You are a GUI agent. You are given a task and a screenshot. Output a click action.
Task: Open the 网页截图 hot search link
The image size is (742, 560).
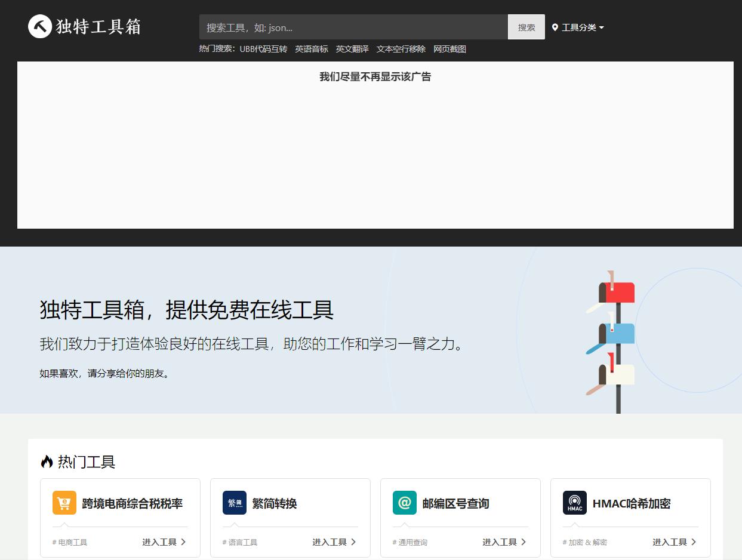click(449, 49)
